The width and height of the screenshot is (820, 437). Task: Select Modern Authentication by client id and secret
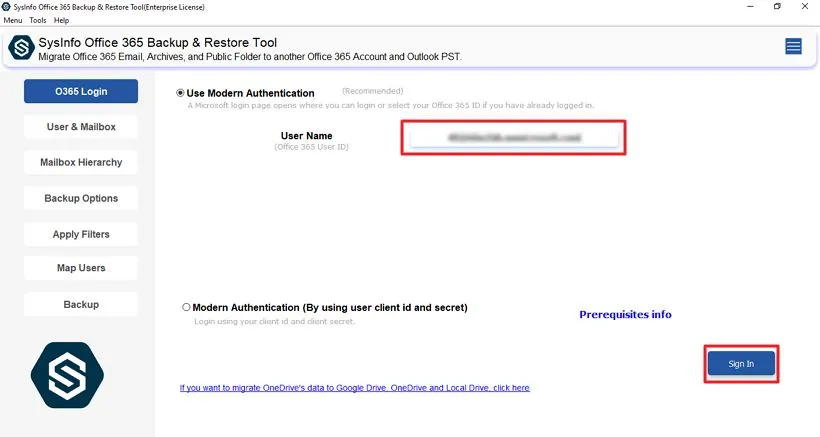click(186, 307)
